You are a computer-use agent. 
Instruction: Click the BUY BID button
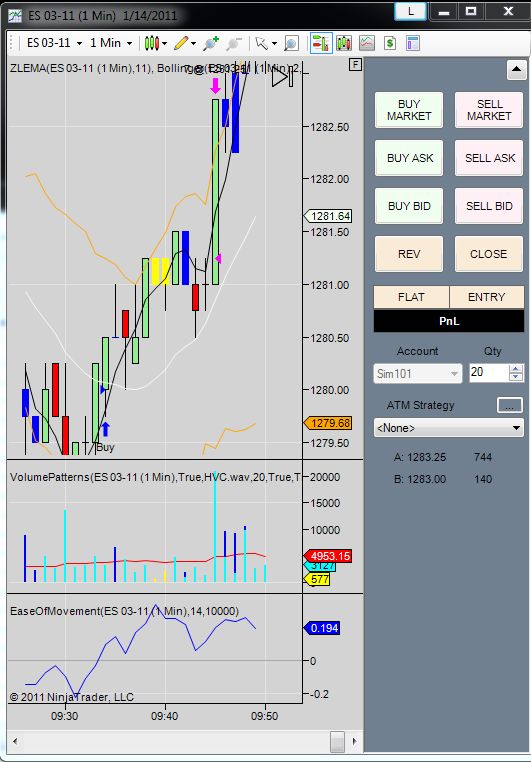(x=409, y=206)
